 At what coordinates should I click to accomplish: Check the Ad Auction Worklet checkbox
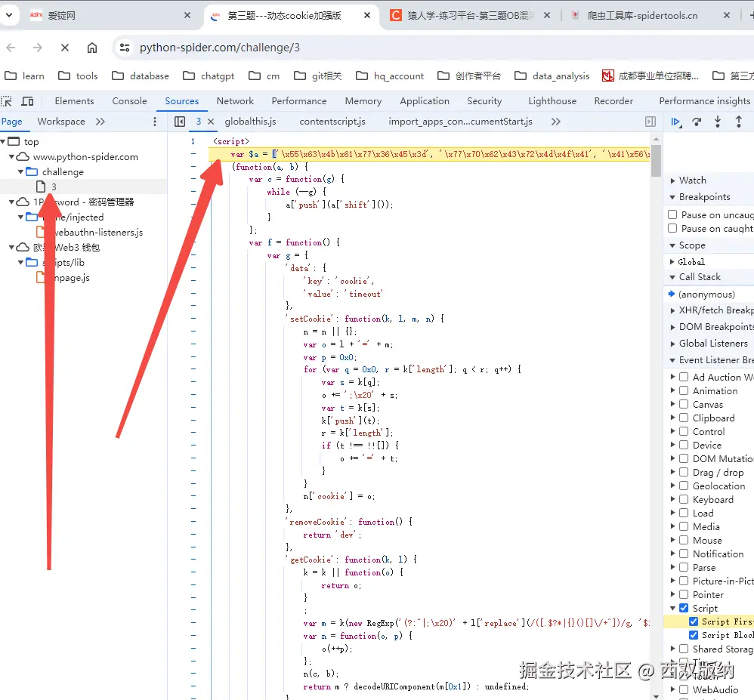(x=683, y=377)
